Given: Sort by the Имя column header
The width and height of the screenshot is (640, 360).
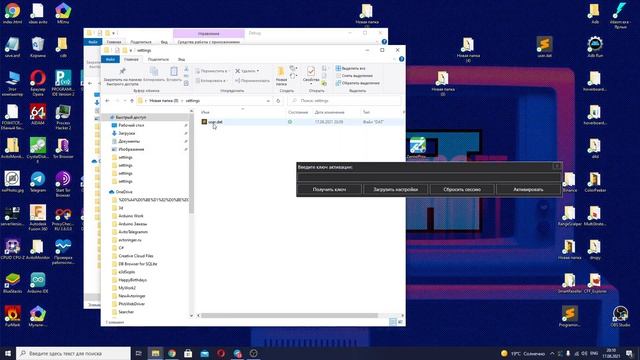Looking at the screenshot, I should pyautogui.click(x=205, y=112).
